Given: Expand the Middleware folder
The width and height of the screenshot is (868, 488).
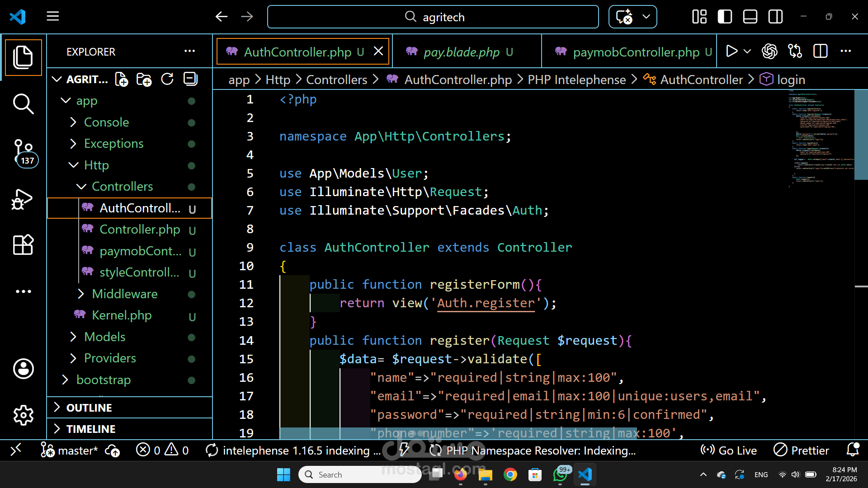Looking at the screenshot, I should tap(124, 294).
